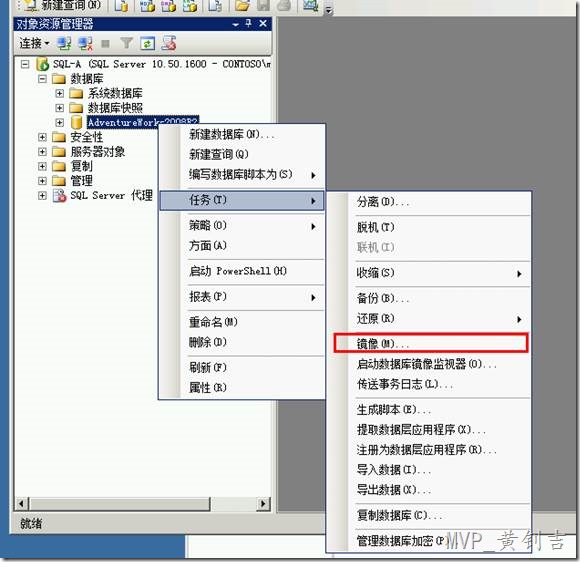Click the Activity Monitor toolbar icon

[311, 6]
